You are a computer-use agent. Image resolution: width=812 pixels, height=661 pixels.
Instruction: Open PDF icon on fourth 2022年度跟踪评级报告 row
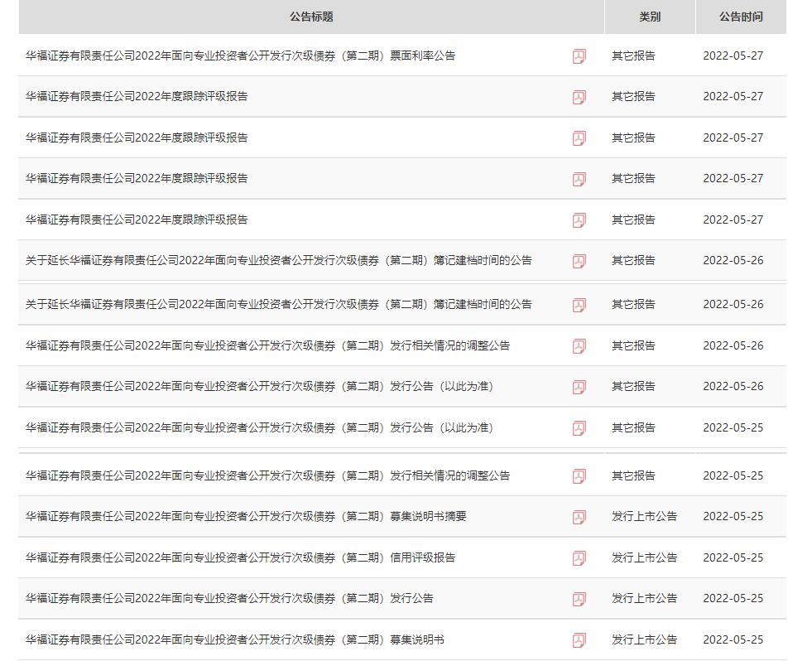579,220
